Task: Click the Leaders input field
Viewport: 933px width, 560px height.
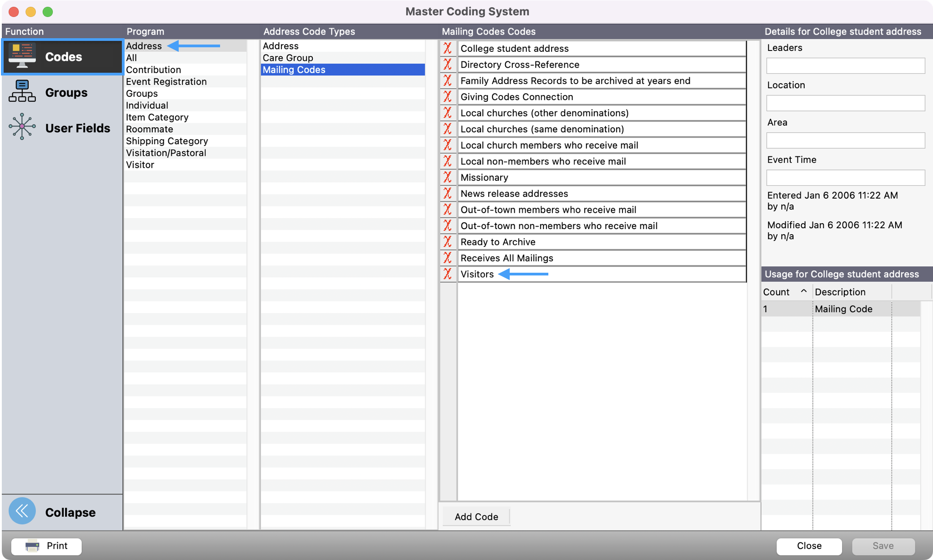Action: [x=845, y=65]
